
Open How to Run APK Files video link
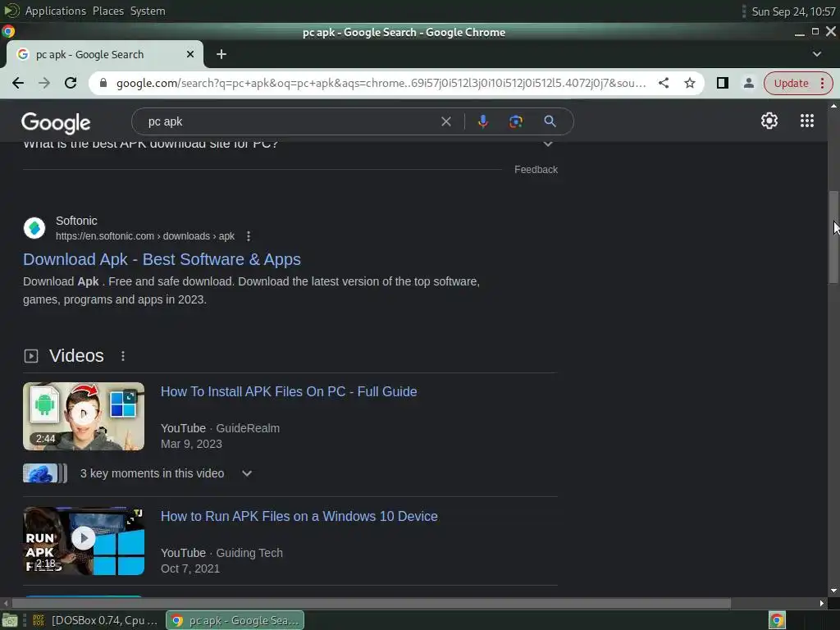coord(299,517)
